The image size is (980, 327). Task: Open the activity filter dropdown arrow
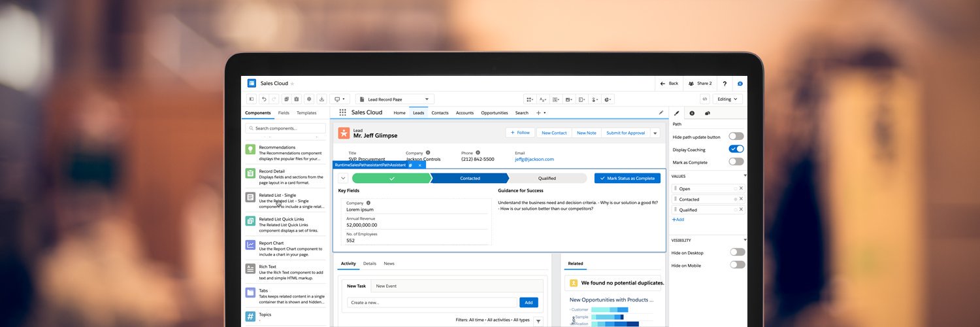click(538, 320)
